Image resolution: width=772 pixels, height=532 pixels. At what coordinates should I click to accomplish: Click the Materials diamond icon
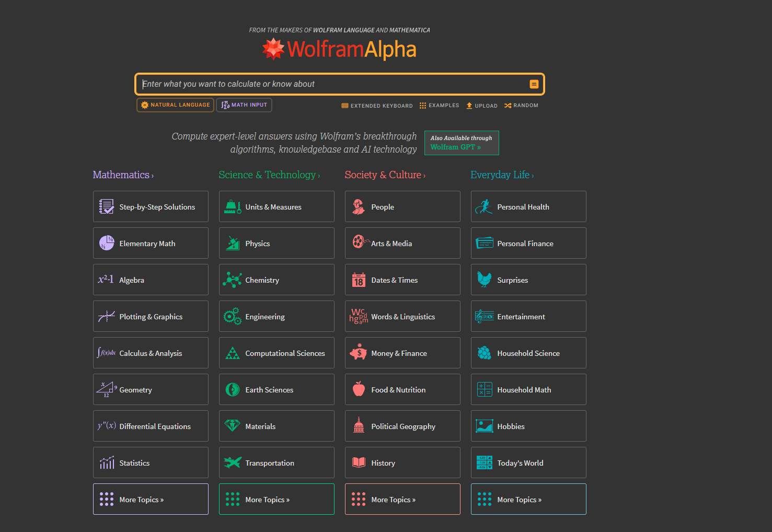click(x=233, y=425)
